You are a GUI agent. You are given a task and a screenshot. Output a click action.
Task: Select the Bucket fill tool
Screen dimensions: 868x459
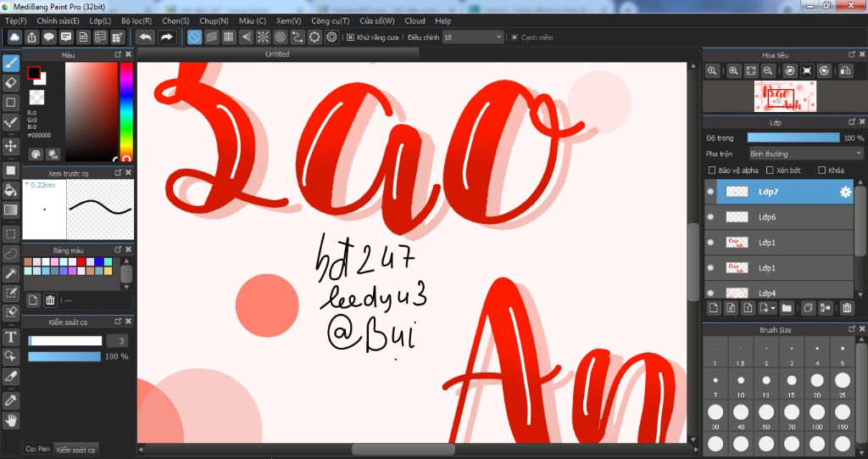click(x=11, y=190)
